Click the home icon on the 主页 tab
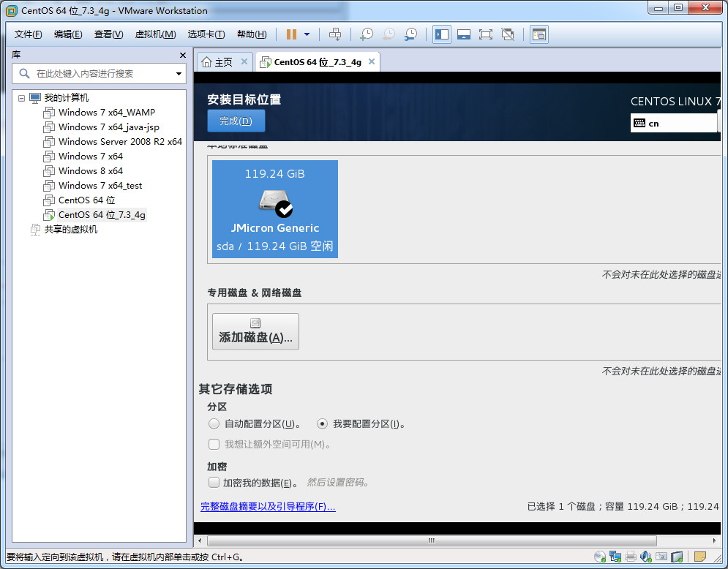This screenshot has width=728, height=569. click(x=207, y=61)
